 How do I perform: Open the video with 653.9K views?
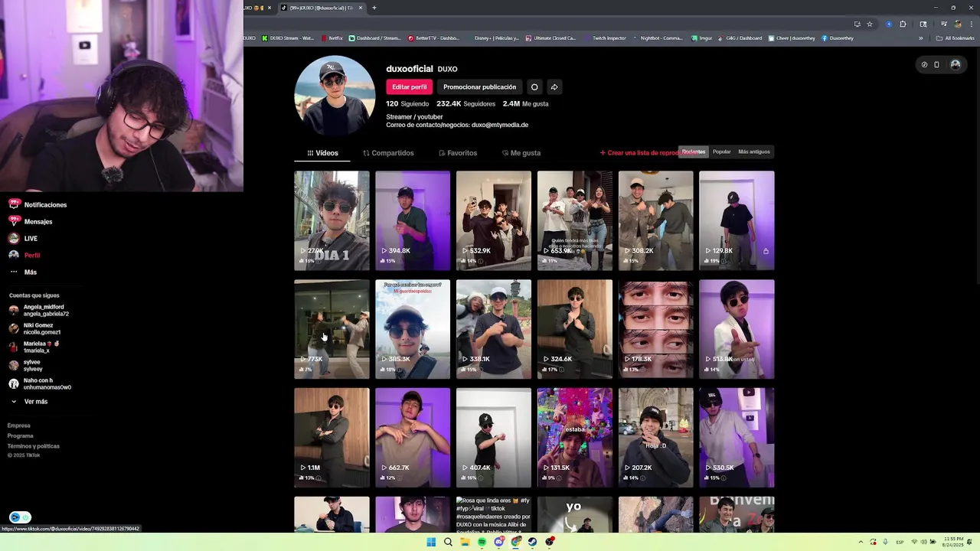click(x=575, y=220)
